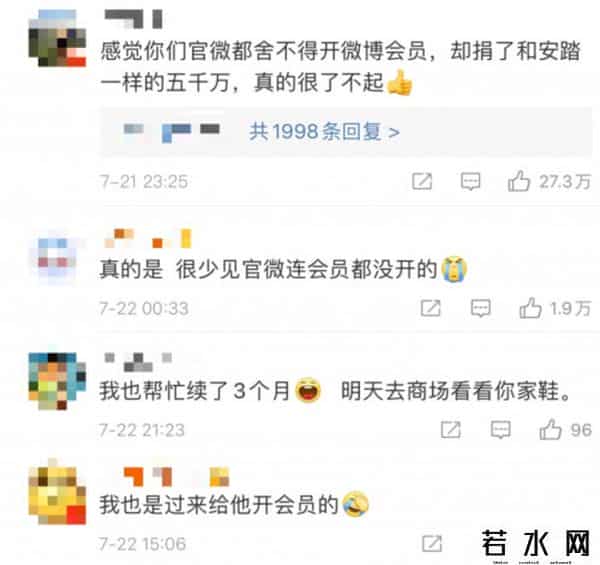This screenshot has height=565, width=600.
Task: Like the comment with 1.9万 likes
Action: pyautogui.click(x=530, y=308)
